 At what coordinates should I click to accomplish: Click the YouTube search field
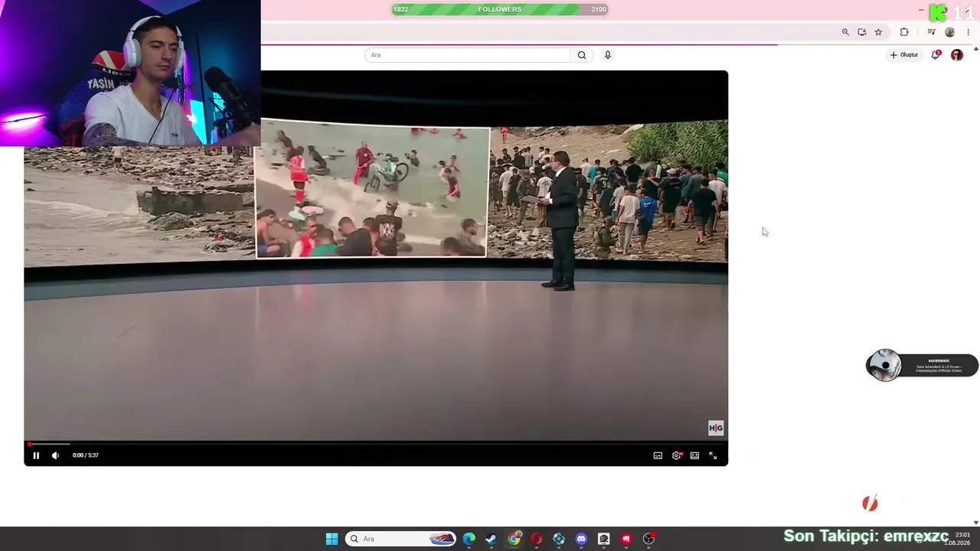467,55
